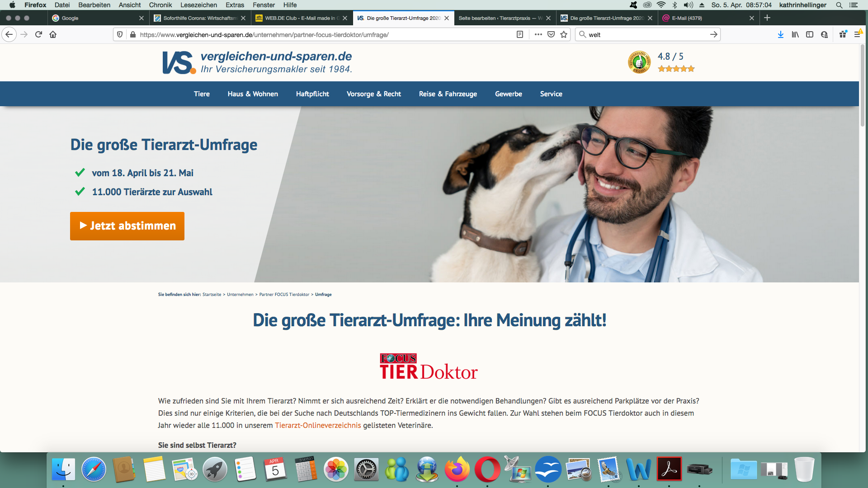The image size is (868, 488).
Task: Open a new tab with plus button
Action: [767, 18]
